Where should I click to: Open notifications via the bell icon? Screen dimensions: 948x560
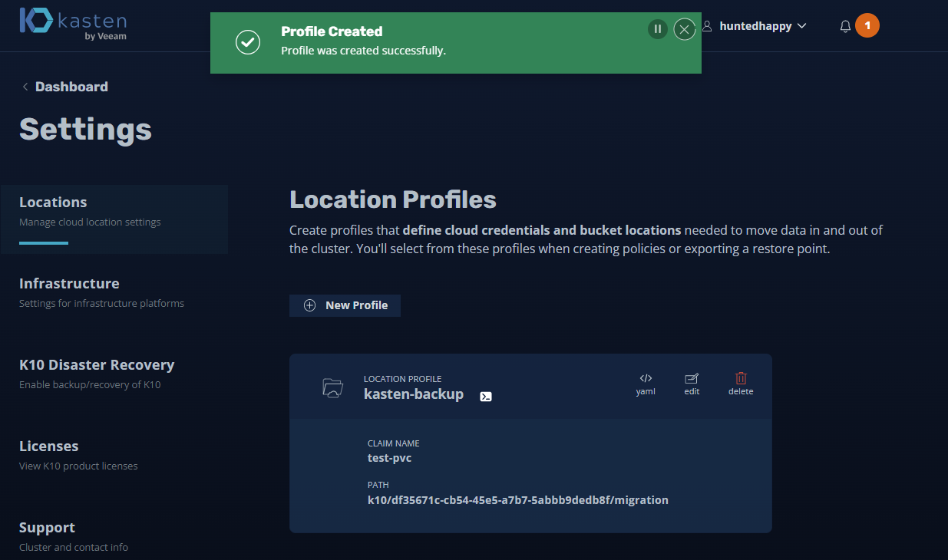tap(845, 26)
